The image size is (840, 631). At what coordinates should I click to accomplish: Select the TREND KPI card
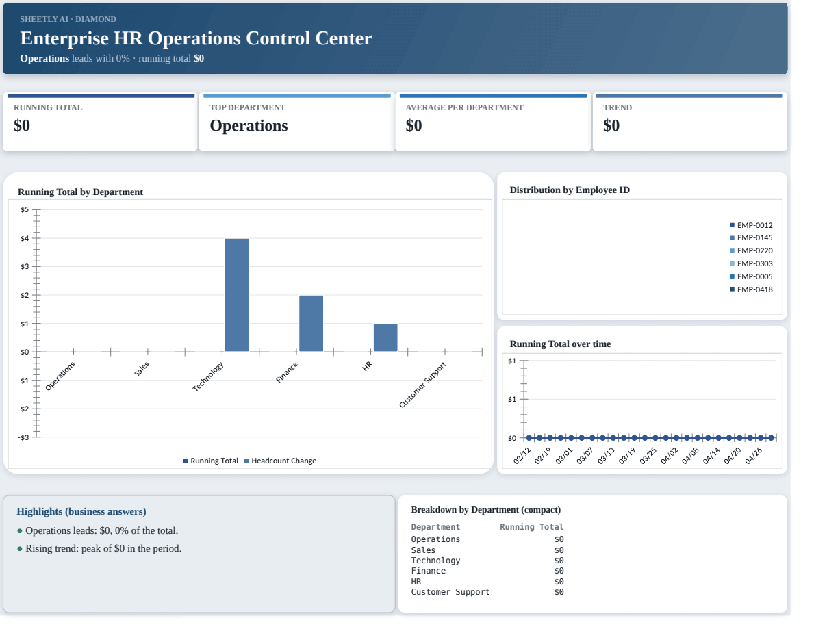(x=690, y=122)
